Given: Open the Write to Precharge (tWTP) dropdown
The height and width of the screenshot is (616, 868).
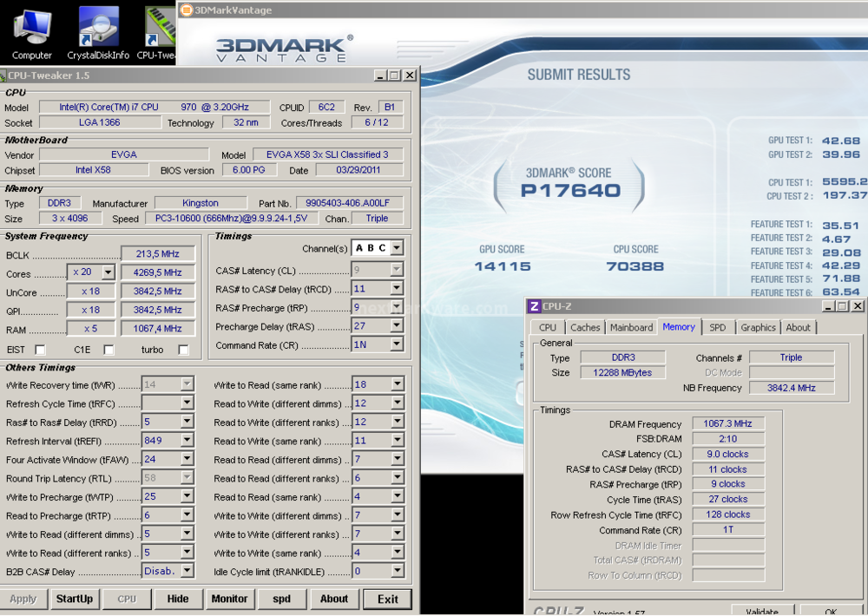Looking at the screenshot, I should [187, 496].
